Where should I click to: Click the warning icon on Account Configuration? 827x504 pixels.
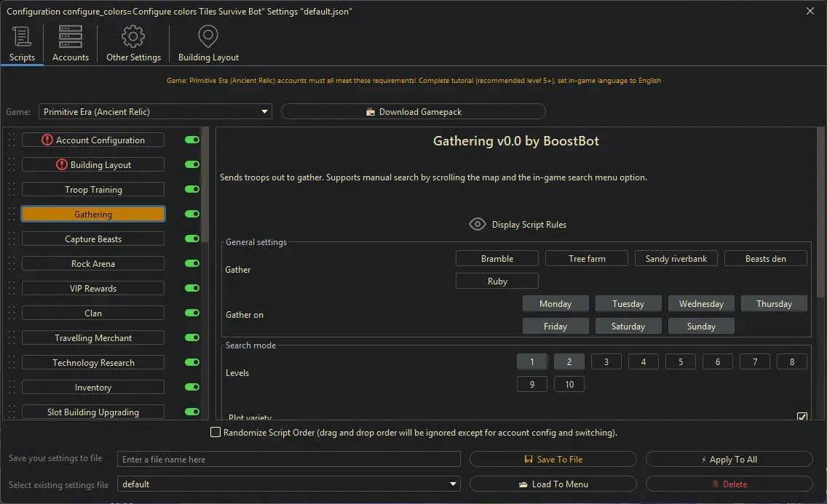point(47,140)
